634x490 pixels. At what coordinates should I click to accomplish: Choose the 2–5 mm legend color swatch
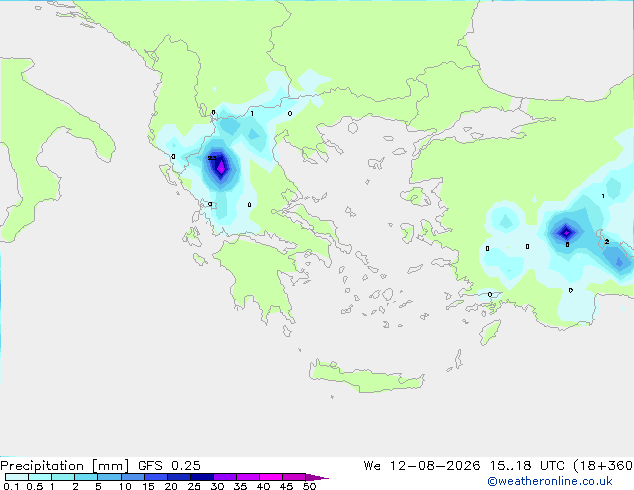coord(86,477)
